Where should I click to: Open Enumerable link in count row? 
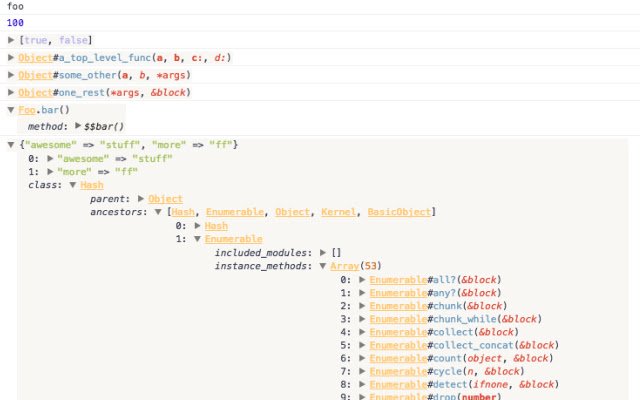[398, 358]
